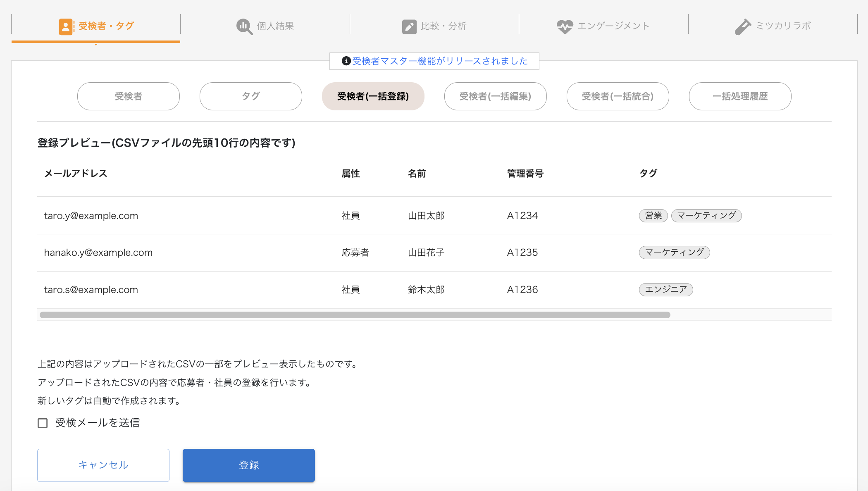Go to 受検者(一括統合) tab
Viewport: 868px width, 491px height.
618,96
